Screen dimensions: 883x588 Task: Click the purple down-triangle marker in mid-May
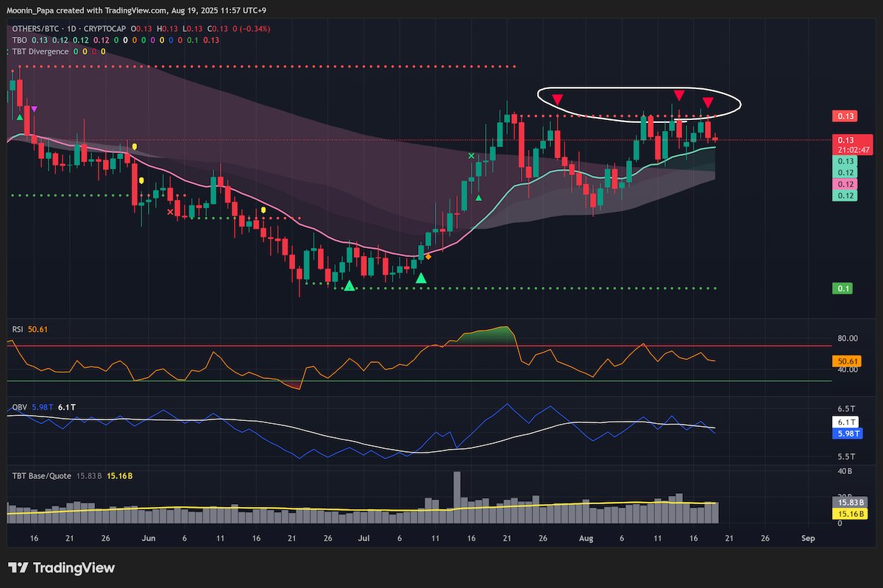pos(34,109)
